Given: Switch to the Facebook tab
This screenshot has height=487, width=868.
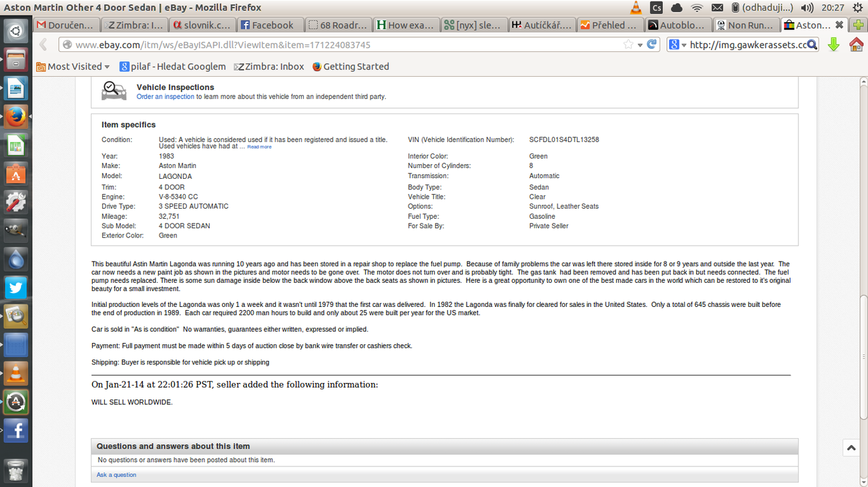Looking at the screenshot, I should [268, 25].
